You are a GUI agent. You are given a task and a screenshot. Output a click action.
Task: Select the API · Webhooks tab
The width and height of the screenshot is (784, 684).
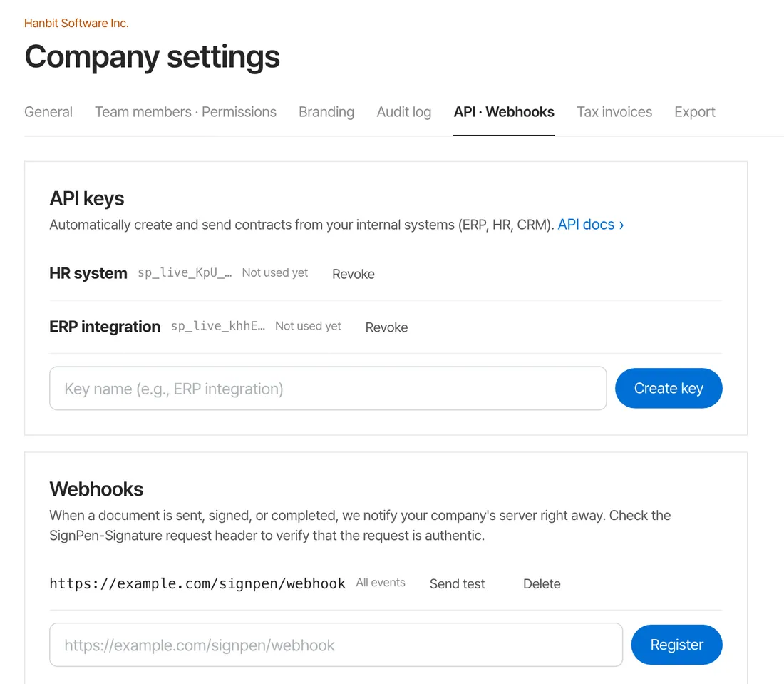click(504, 111)
